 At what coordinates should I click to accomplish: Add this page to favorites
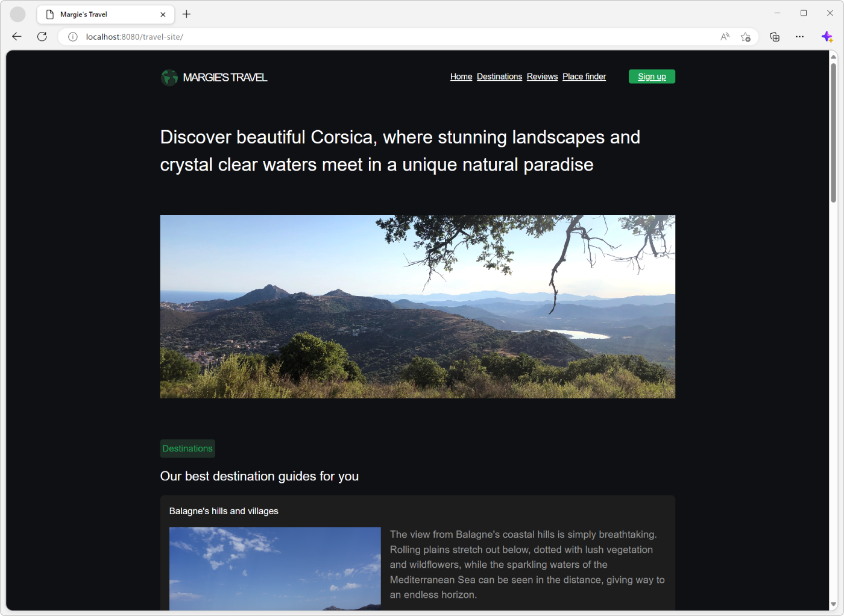(746, 37)
